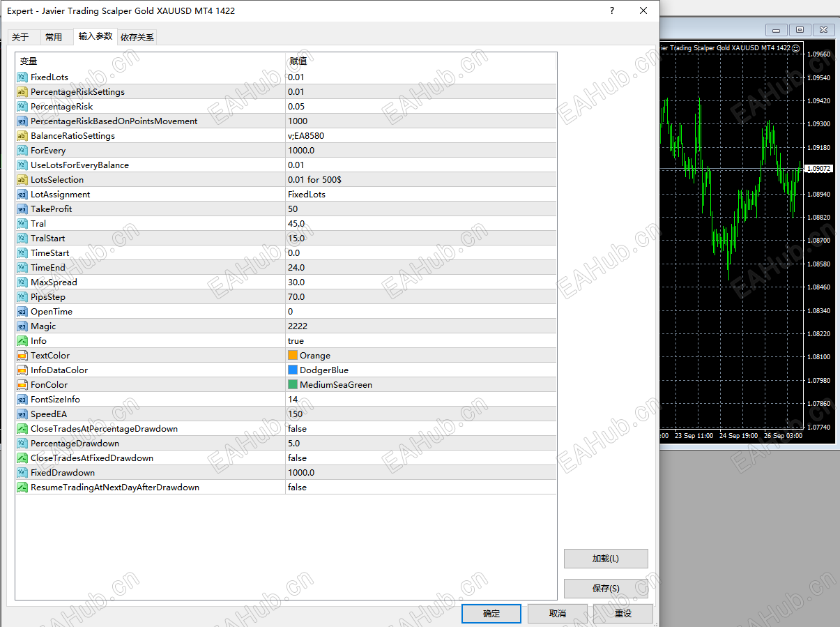Image resolution: width=840 pixels, height=627 pixels.
Task: Click the 加载(L) button
Action: (606, 559)
